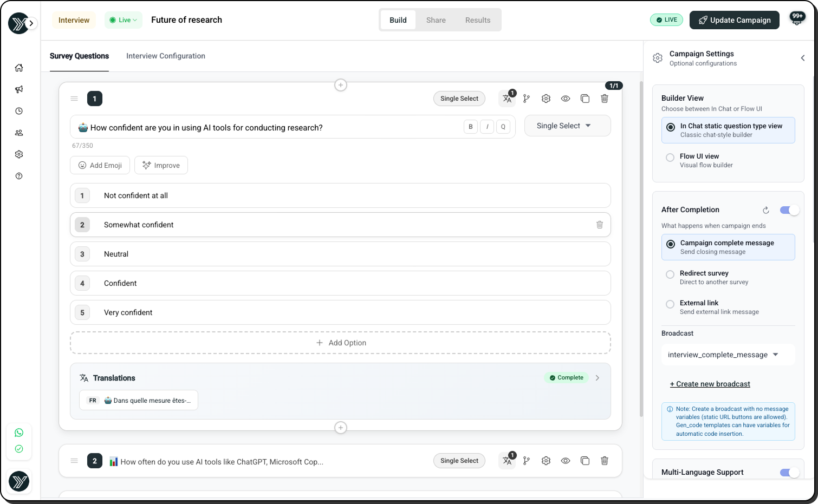Click the home icon in left sidebar
The height and width of the screenshot is (504, 818).
point(19,68)
